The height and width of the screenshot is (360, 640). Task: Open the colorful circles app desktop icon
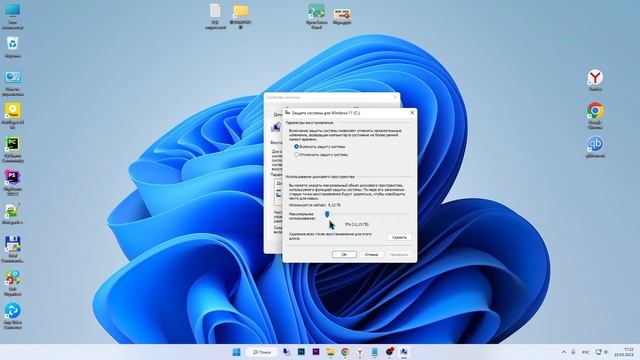click(13, 282)
